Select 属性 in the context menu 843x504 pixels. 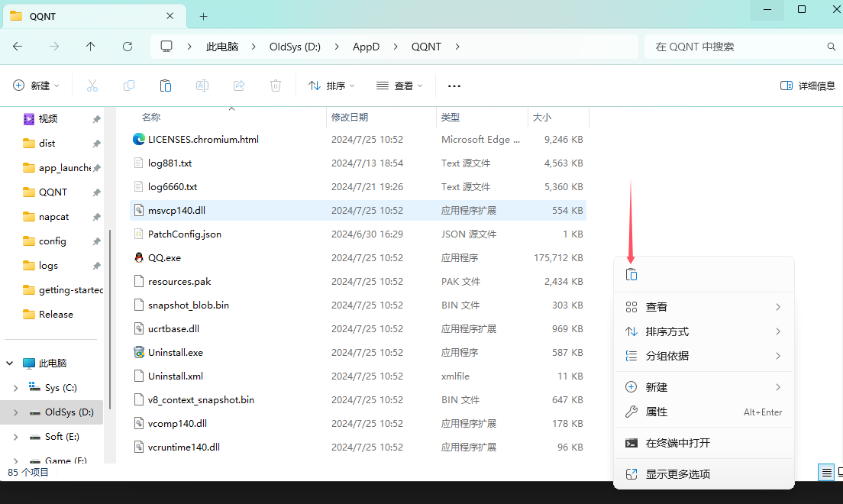657,412
